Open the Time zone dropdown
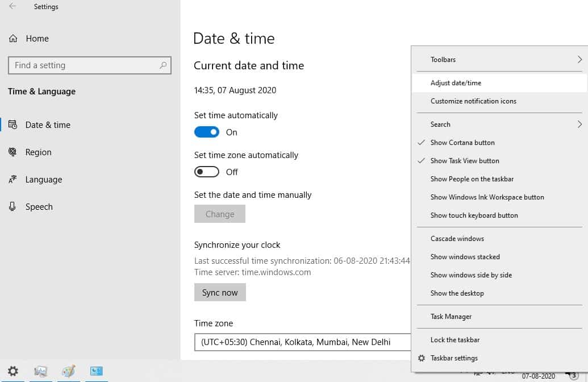Image resolution: width=588 pixels, height=382 pixels. (301, 342)
